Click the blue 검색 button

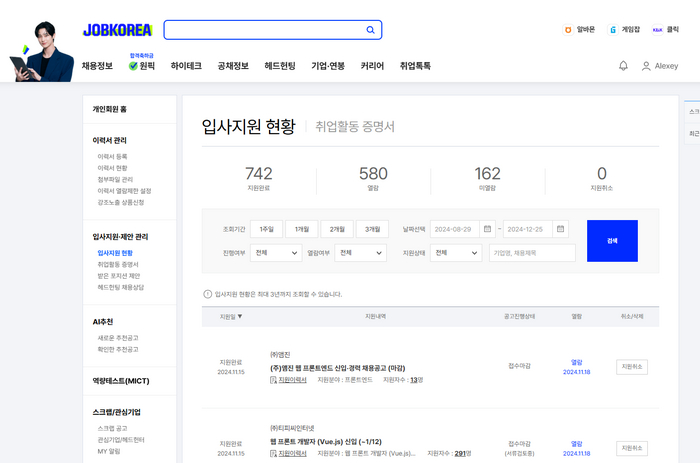(612, 241)
